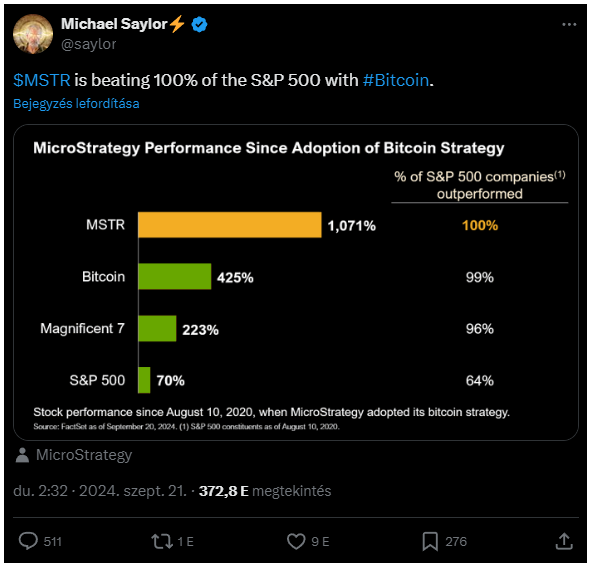Click the repost arrows icon
Screen dimensions: 591x567
pyautogui.click(x=162, y=541)
